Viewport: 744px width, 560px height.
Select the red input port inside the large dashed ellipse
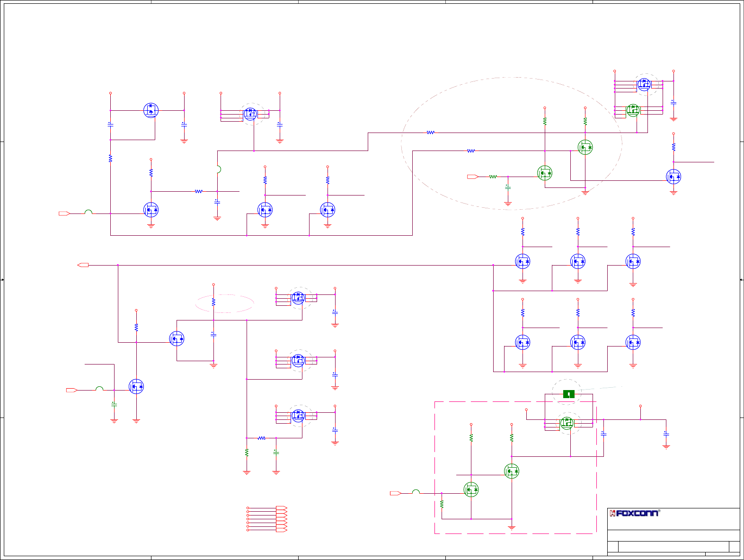click(x=473, y=177)
